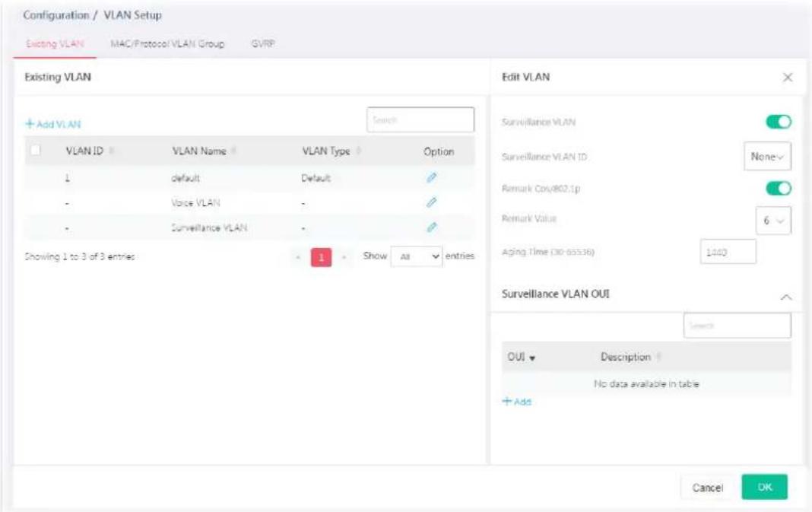812x512 pixels.
Task: Click the 'Surveillance VLAN' name cell
Action: (x=209, y=227)
